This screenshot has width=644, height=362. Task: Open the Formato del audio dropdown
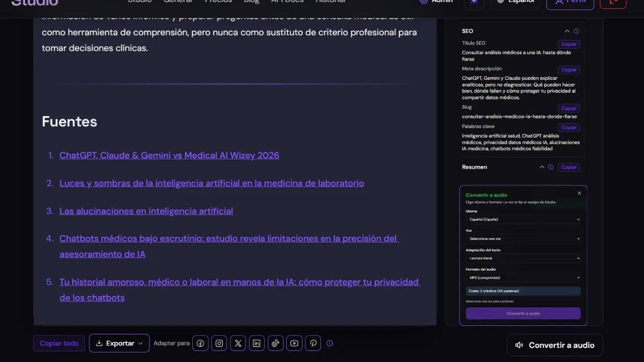coord(523,278)
